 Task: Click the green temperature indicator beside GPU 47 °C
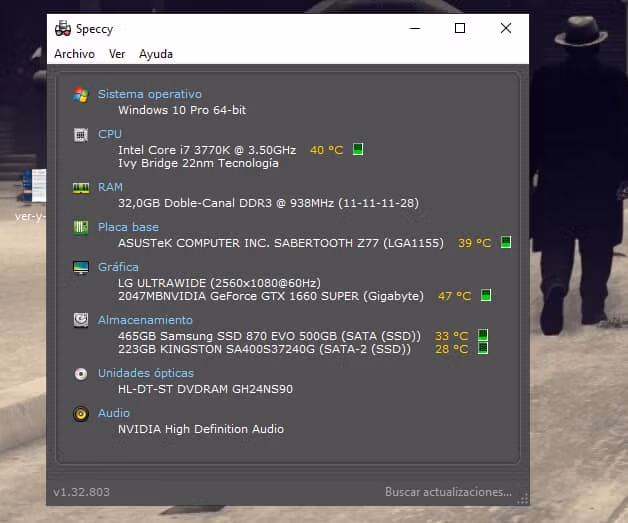click(x=486, y=296)
